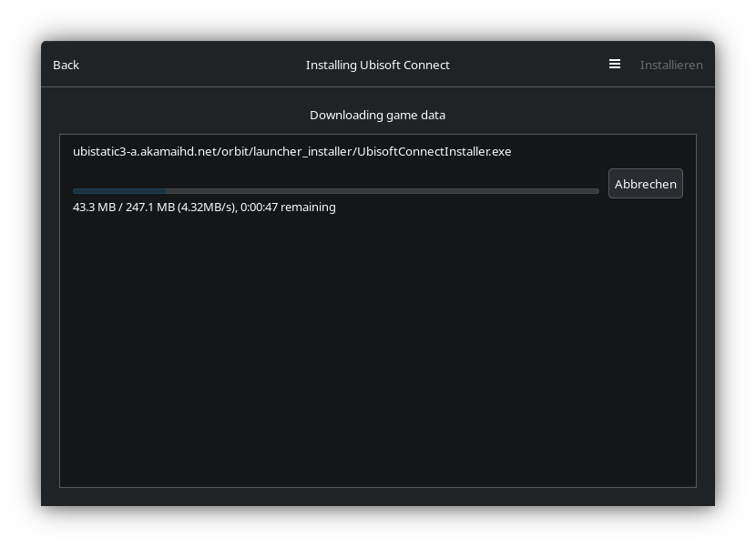
Task: Click the header bar between title and menu icon
Action: pos(528,65)
